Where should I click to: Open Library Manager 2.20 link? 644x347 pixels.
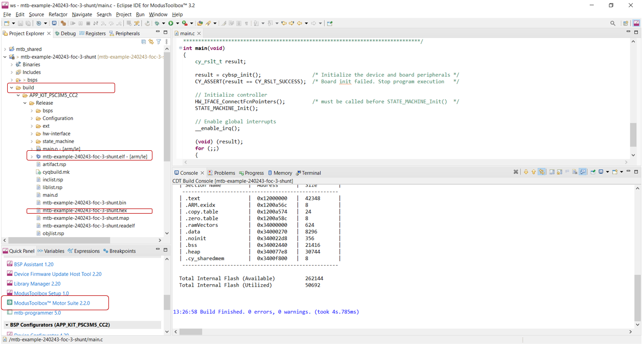click(37, 284)
